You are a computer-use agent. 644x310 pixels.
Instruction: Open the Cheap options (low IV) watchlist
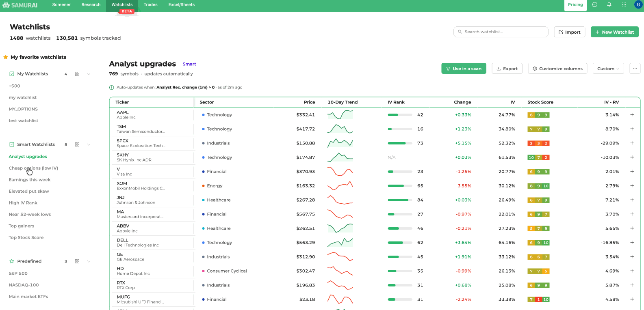click(x=33, y=168)
